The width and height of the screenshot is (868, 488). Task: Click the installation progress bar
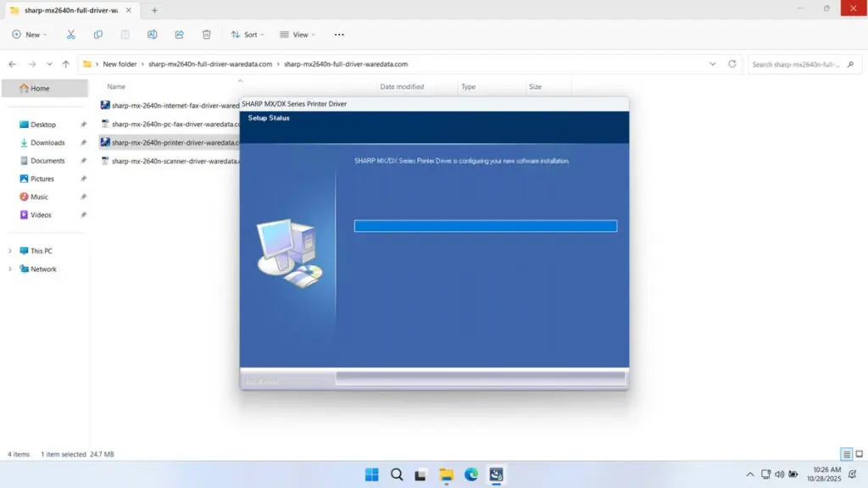(x=485, y=225)
